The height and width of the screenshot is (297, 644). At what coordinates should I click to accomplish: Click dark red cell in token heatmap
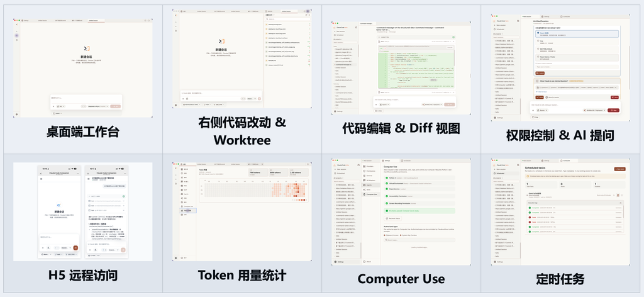coord(298,192)
